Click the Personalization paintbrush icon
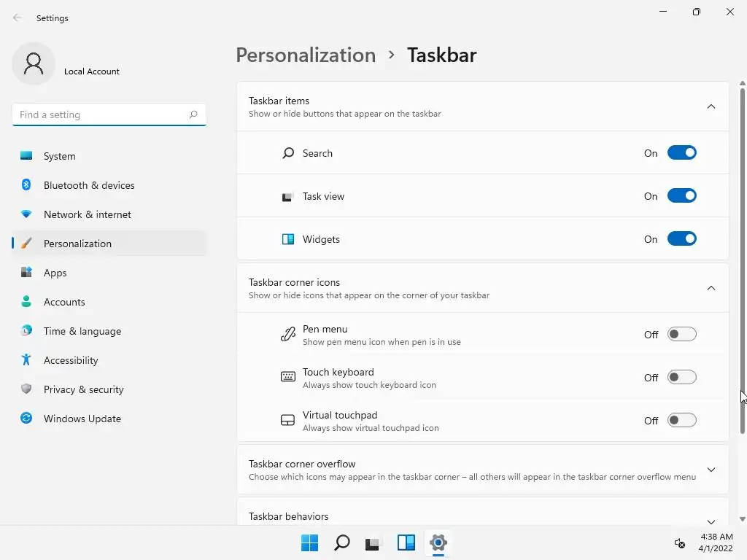The height and width of the screenshot is (560, 747). [26, 243]
